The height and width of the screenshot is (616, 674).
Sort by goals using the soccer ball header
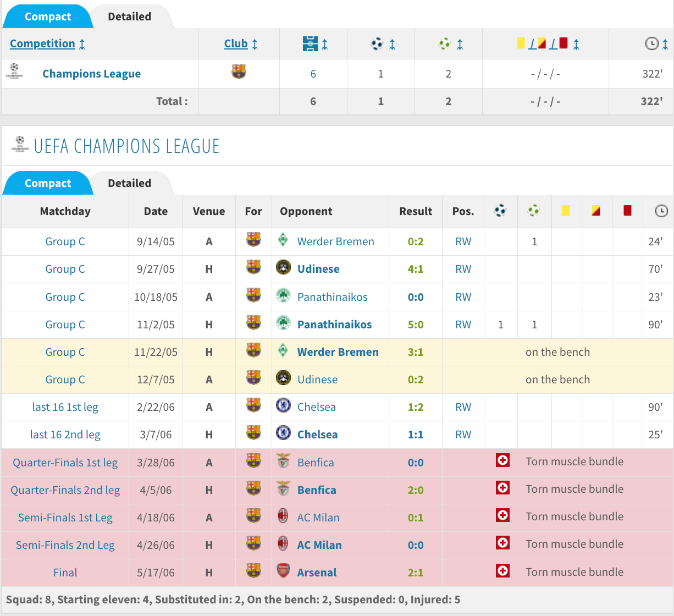tap(377, 43)
